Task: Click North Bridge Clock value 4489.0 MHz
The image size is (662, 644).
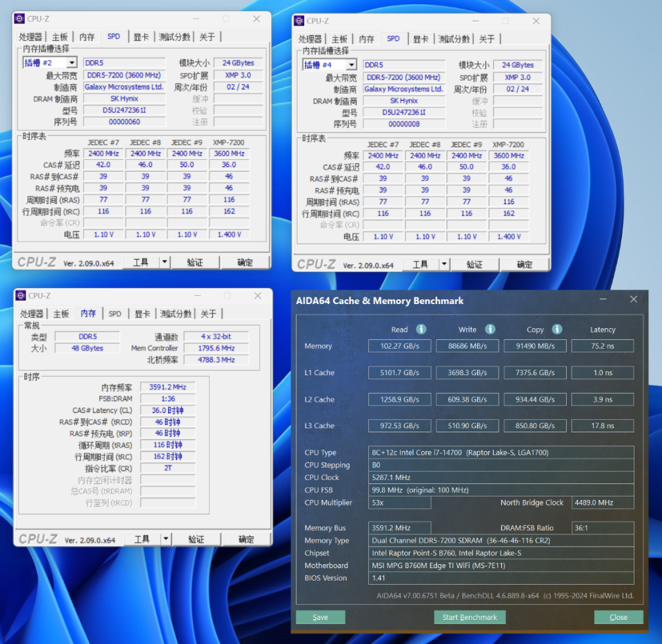Action: click(x=603, y=503)
